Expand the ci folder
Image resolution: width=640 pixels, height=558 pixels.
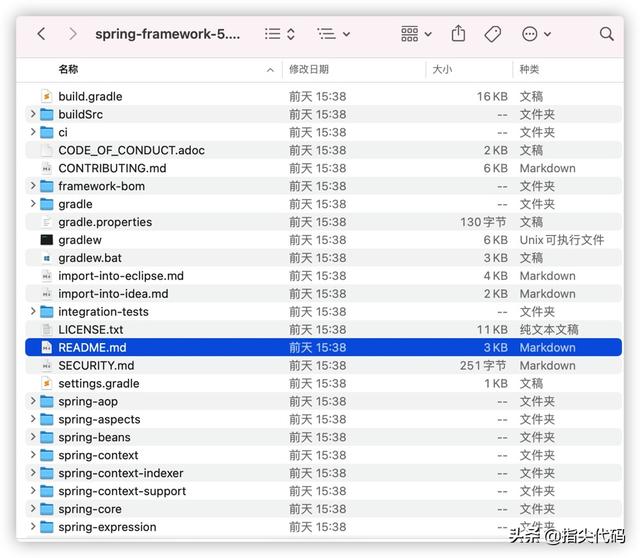tap(33, 132)
